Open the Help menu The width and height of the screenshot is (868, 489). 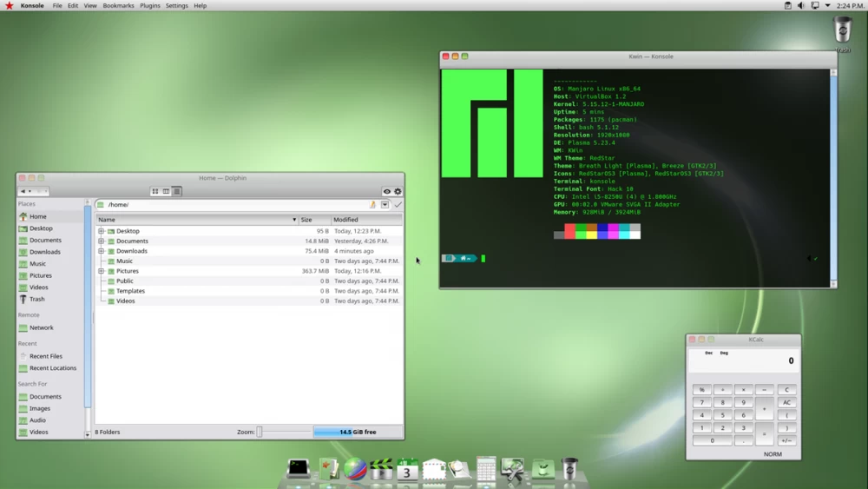201,5
